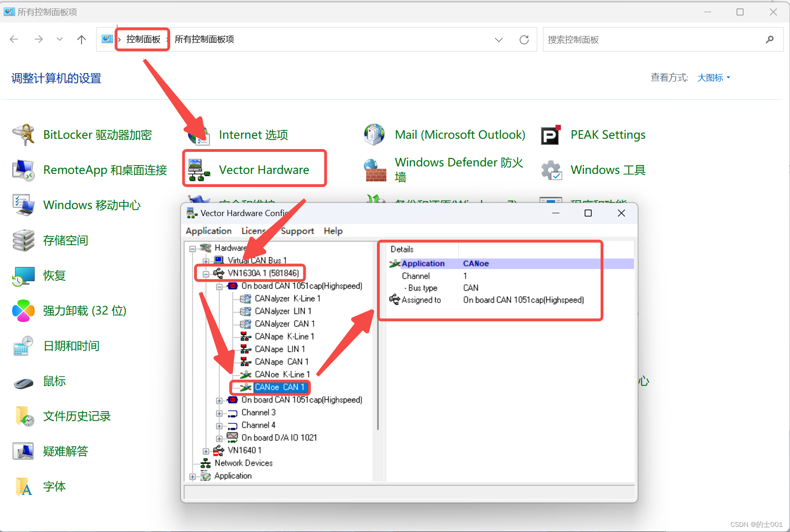The width and height of the screenshot is (790, 532).
Task: Go up one level arrow
Action: [82, 39]
